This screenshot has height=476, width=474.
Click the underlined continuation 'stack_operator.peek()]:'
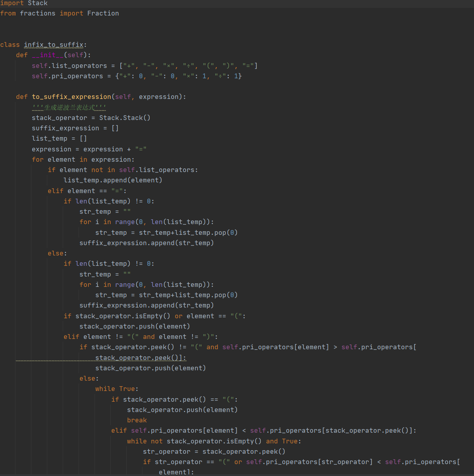point(141,358)
